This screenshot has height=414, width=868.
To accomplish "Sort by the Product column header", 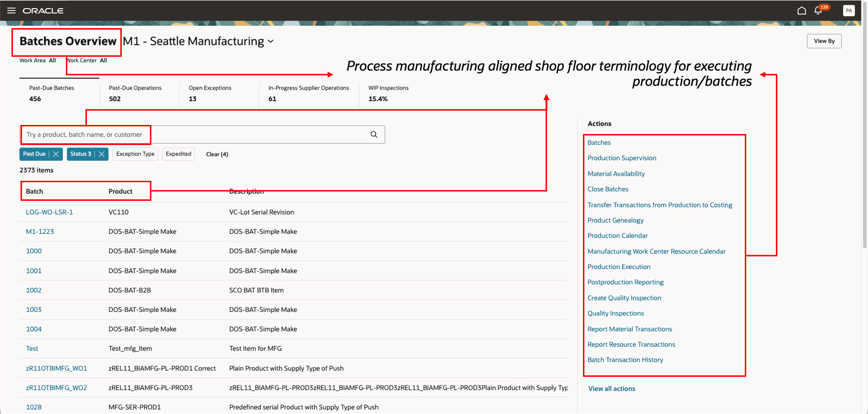I will (x=120, y=191).
